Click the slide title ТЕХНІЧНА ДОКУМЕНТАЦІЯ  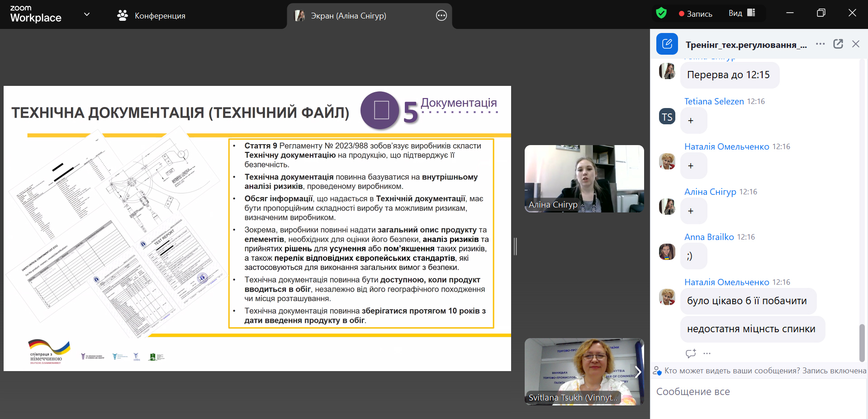click(x=180, y=113)
